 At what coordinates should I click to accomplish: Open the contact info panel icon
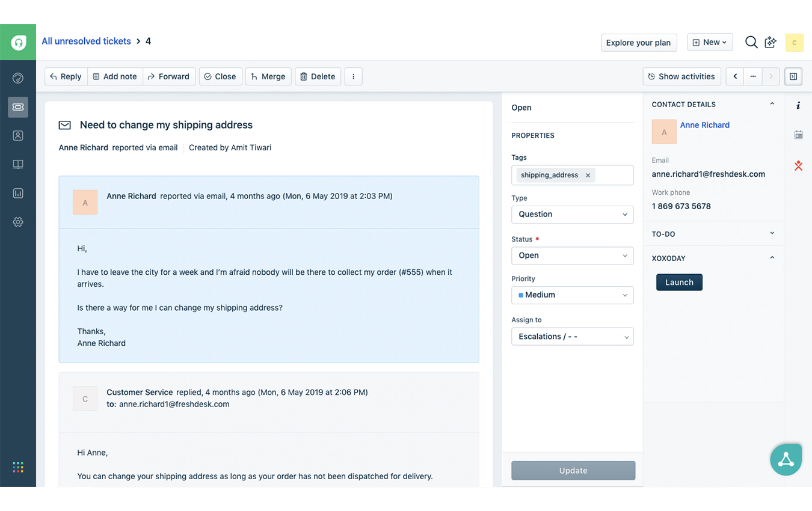pos(798,105)
